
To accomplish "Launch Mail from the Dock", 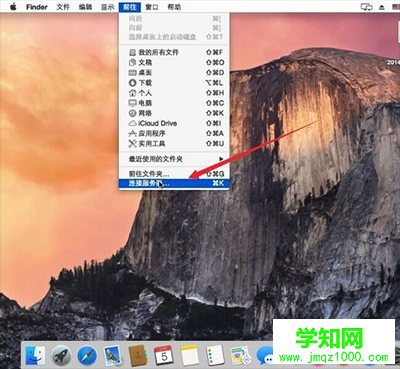I will [113, 355].
